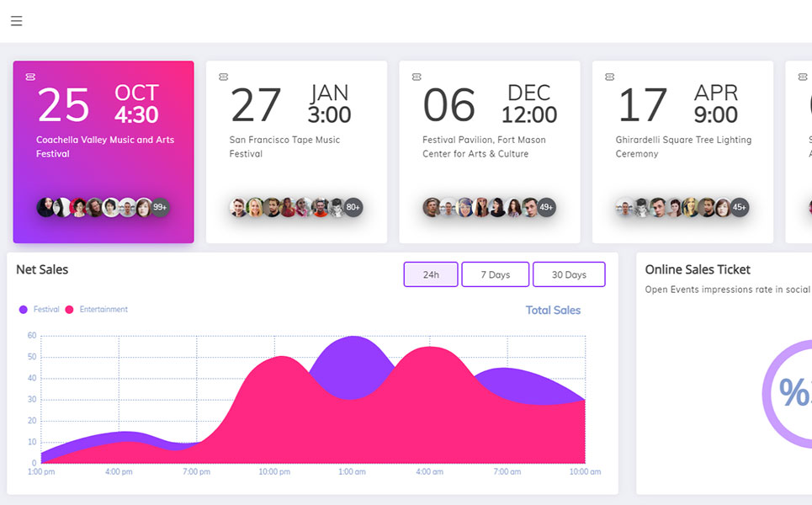The width and height of the screenshot is (812, 505).
Task: Toggle Entertainment series in chart legend
Action: click(96, 309)
